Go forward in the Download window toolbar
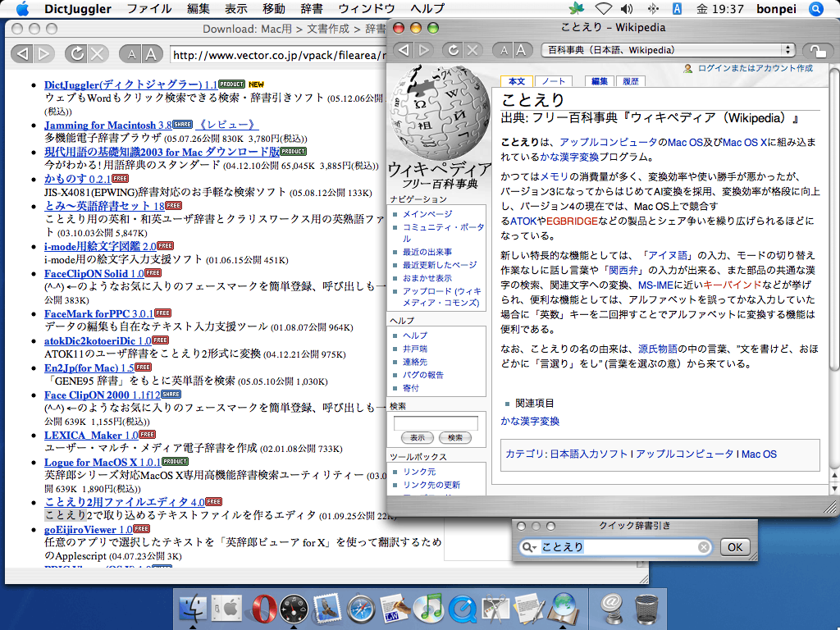Screen dimensions: 840x630 pyautogui.click(x=44, y=53)
